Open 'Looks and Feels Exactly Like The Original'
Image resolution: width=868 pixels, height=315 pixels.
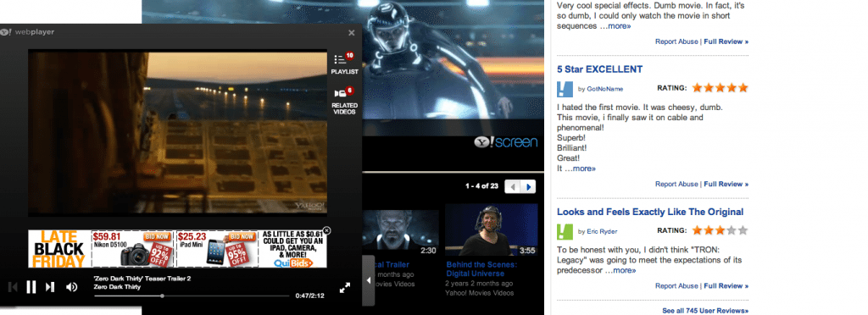pyautogui.click(x=650, y=212)
